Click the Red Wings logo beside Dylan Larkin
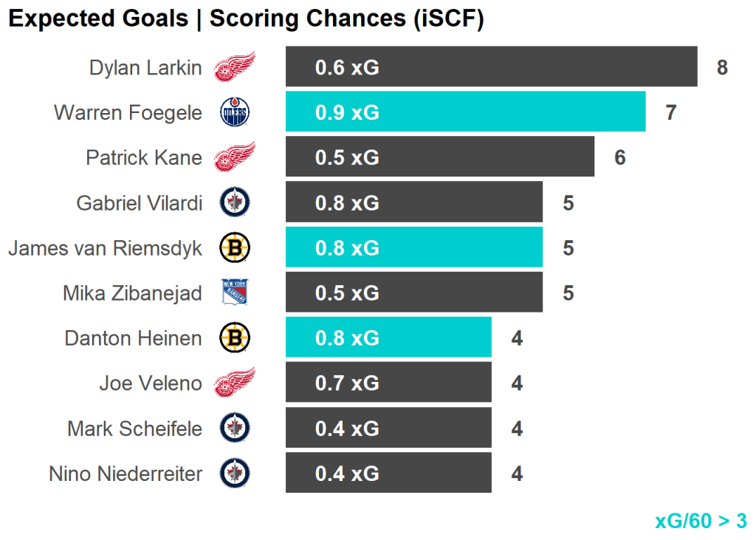756x540 pixels. coord(235,67)
